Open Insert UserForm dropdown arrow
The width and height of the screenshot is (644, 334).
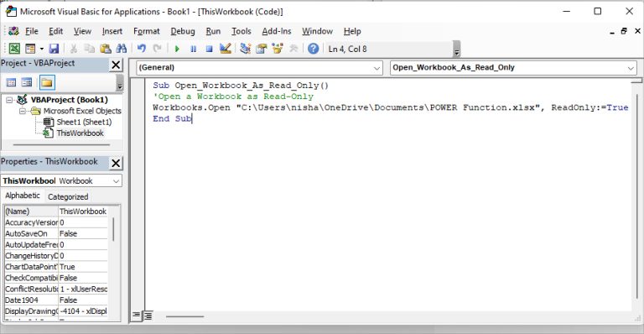pyautogui.click(x=41, y=49)
